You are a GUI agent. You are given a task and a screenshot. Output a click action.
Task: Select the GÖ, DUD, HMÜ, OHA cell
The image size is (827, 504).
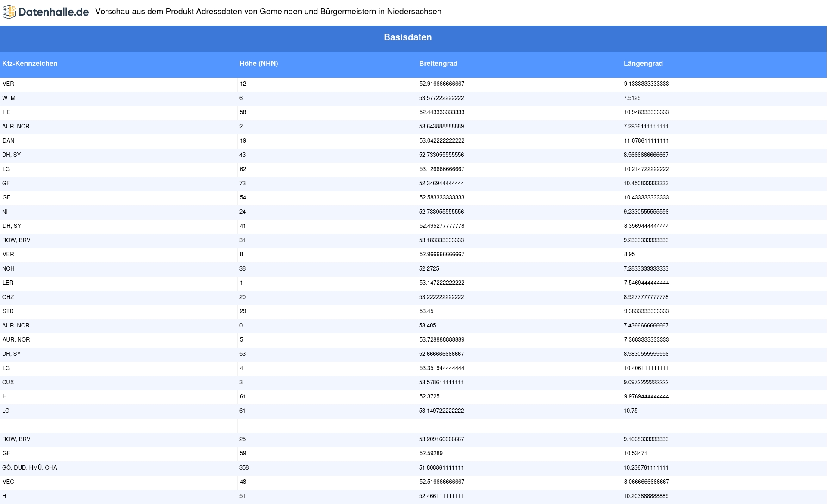click(x=30, y=468)
